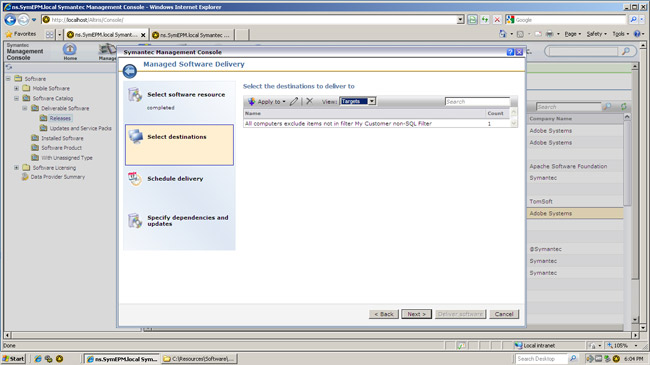Sort targets by Name column header
Image resolution: width=650 pixels, height=365 pixels.
(364, 113)
